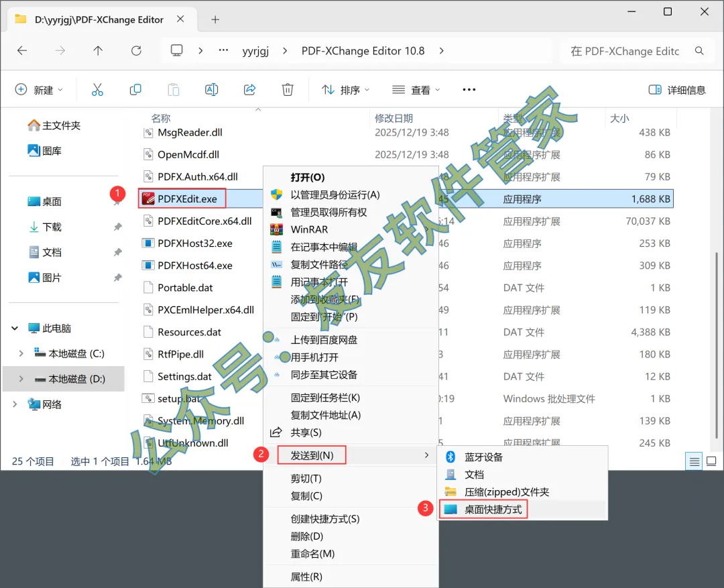Click the Rename icon in toolbar
Image resolution: width=724 pixels, height=588 pixels.
tap(211, 90)
